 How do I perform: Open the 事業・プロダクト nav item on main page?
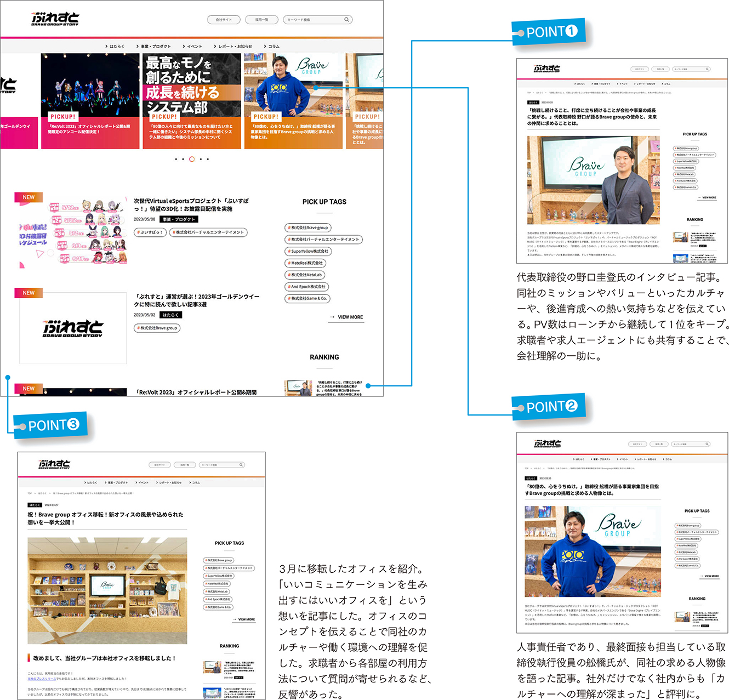(154, 47)
